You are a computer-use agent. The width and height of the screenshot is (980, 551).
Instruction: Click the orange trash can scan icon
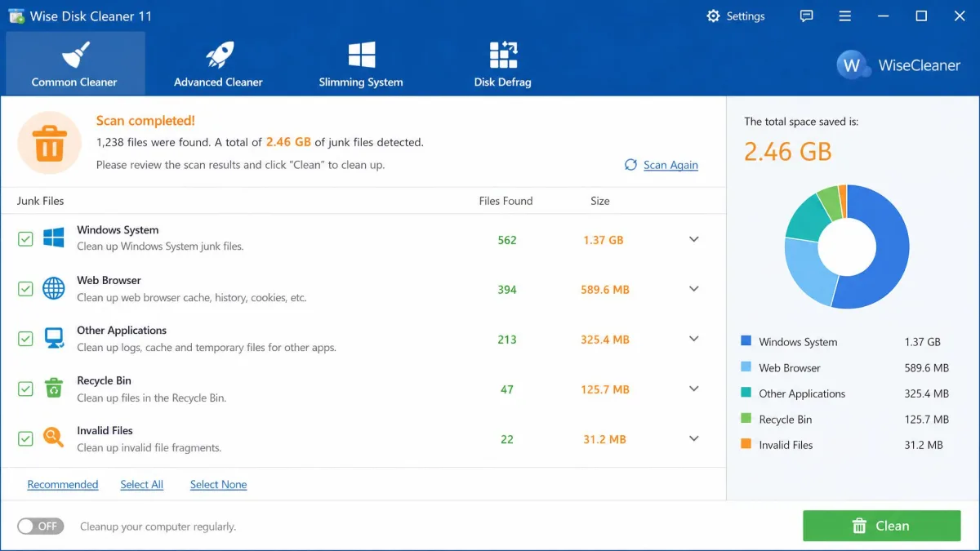pos(49,143)
